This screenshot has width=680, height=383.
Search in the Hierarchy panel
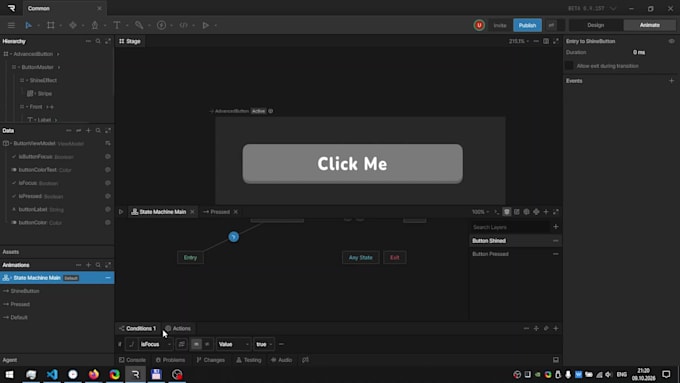98,41
